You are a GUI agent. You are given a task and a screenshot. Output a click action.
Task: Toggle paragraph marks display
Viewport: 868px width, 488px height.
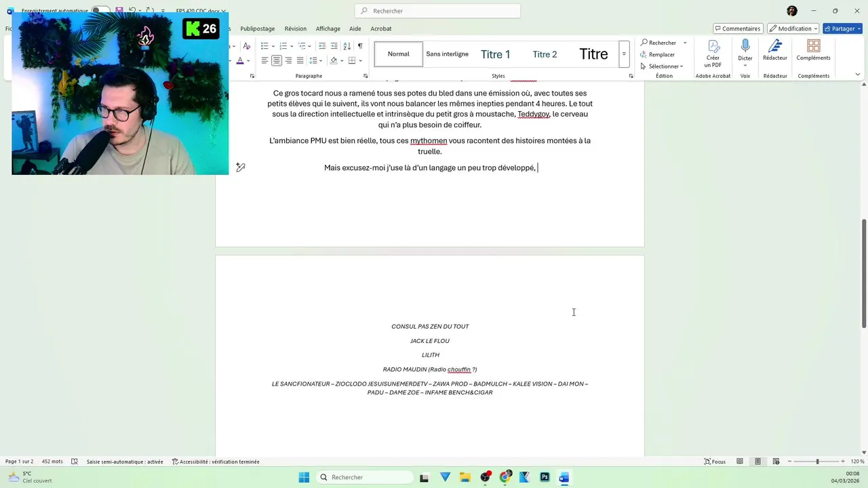360,46
